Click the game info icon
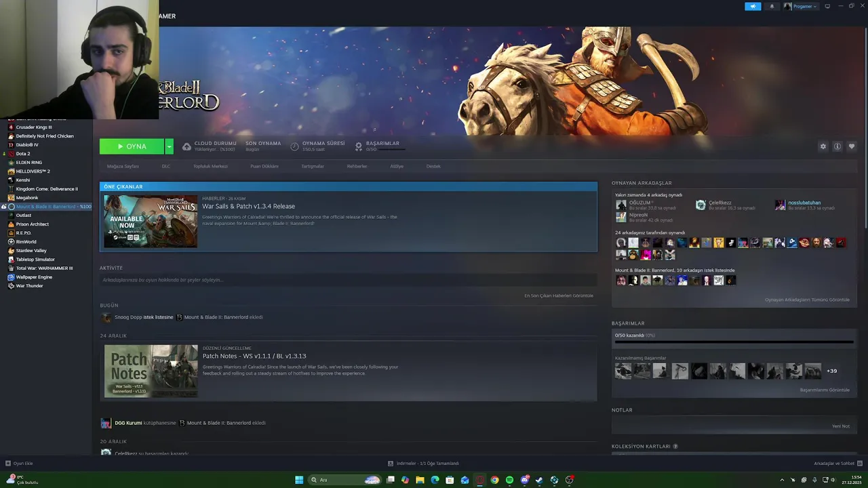This screenshot has width=868, height=488. (x=837, y=146)
